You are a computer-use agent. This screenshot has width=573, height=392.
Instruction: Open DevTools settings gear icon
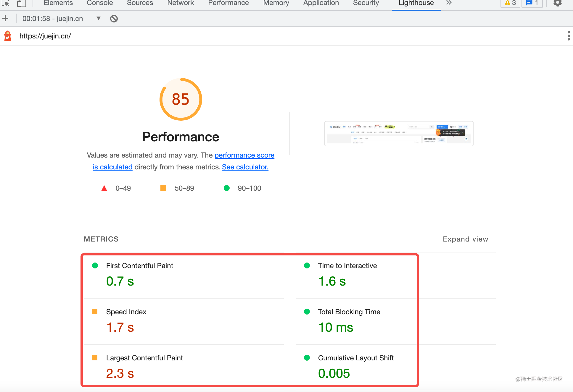tap(557, 3)
